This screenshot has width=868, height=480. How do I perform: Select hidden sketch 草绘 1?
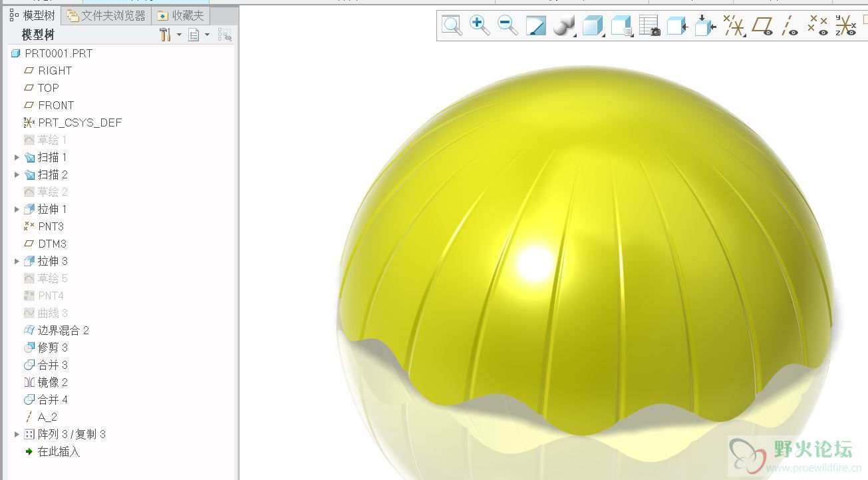point(45,140)
